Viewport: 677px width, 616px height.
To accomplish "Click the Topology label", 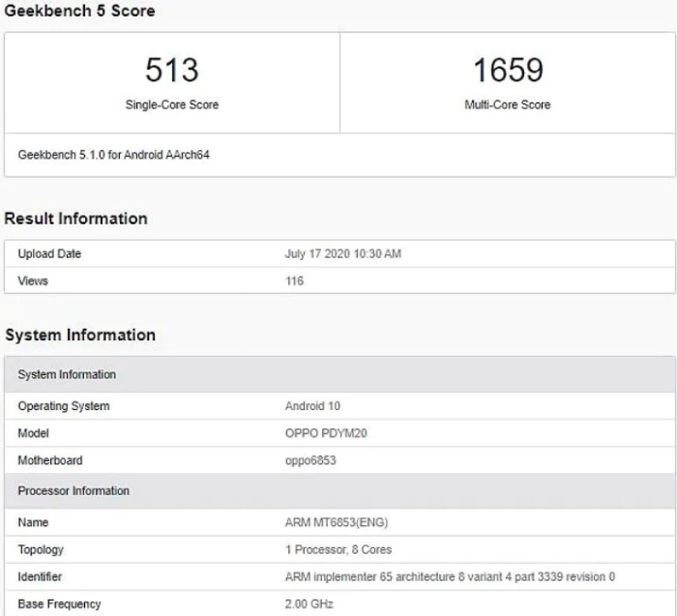I will pyautogui.click(x=41, y=550).
